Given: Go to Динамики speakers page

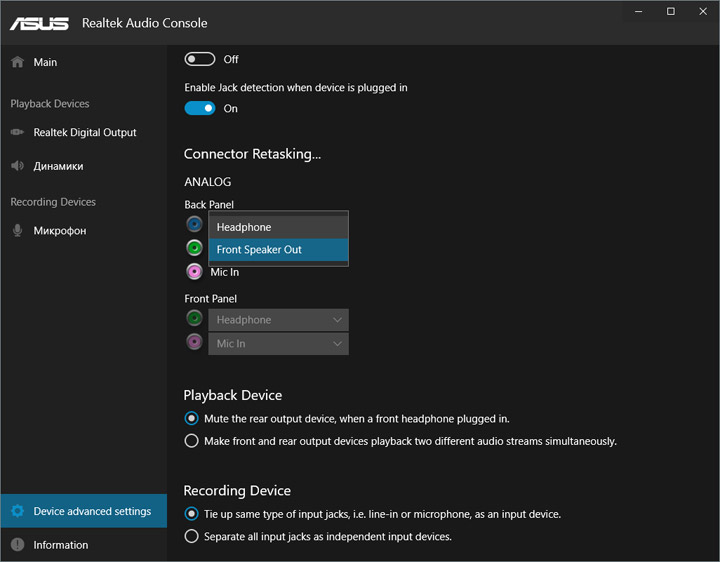Looking at the screenshot, I should point(58,166).
